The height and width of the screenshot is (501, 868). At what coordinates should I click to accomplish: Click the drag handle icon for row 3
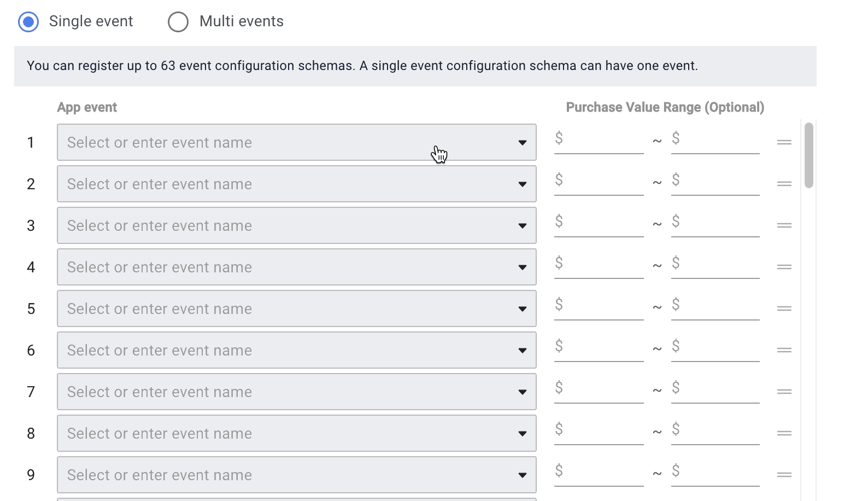(784, 225)
